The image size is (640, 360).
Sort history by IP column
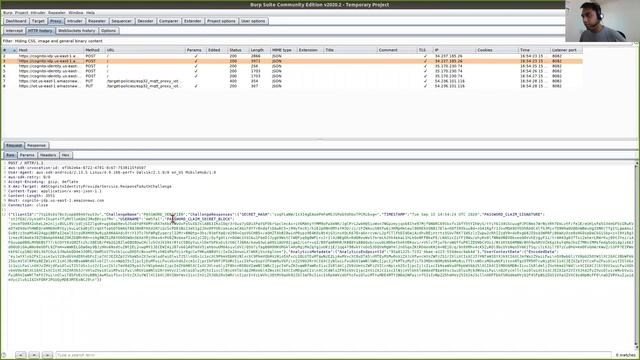click(454, 50)
